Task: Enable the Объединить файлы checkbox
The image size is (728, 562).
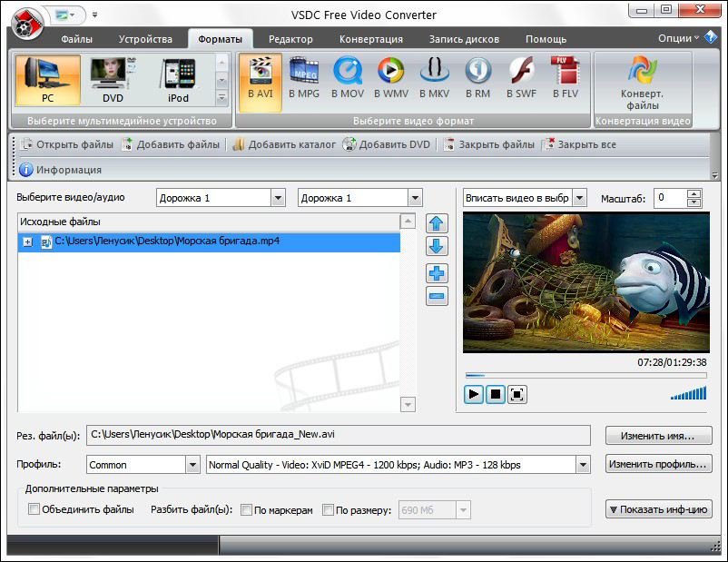Action: coord(34,509)
